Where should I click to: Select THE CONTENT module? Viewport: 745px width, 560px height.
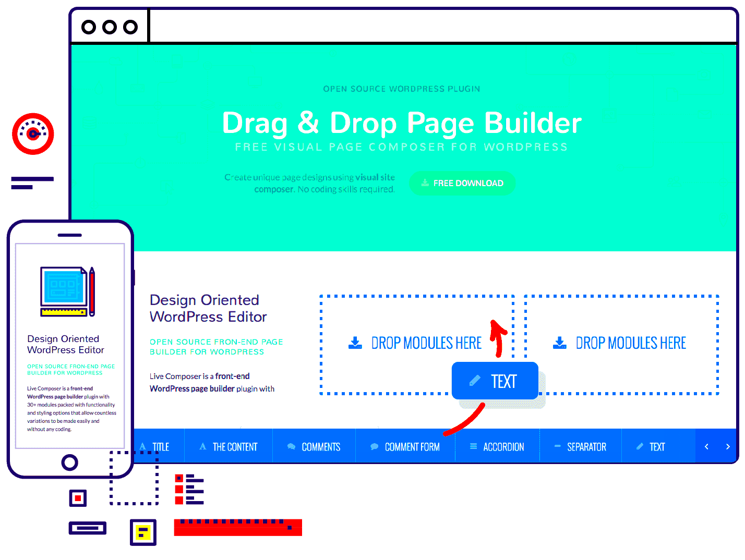[229, 447]
